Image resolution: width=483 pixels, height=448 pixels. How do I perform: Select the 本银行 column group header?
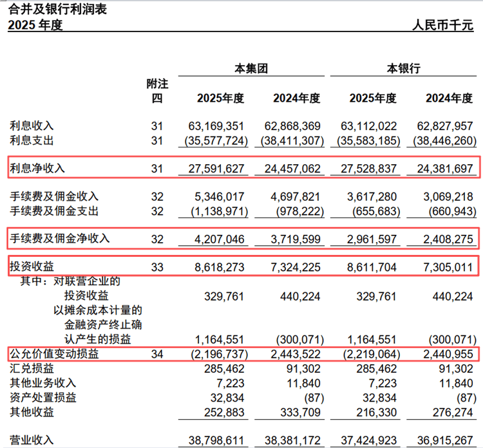[404, 68]
